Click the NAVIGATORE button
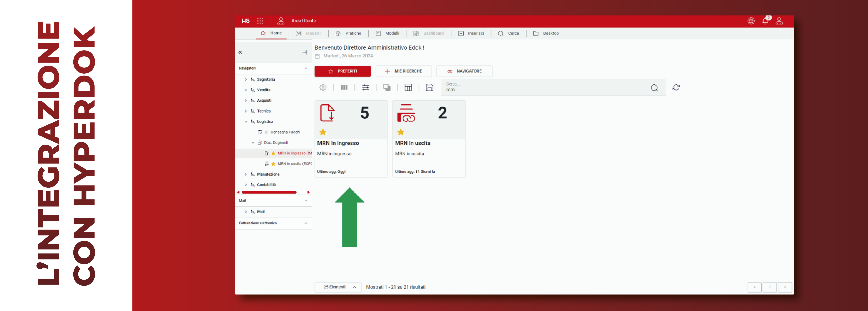The image size is (868, 311). point(464,71)
